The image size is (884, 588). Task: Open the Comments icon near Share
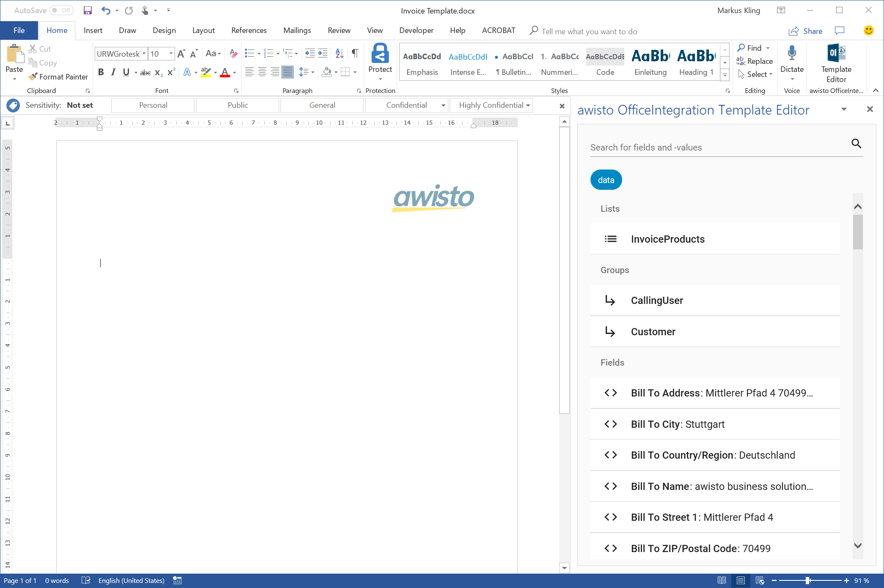(839, 31)
